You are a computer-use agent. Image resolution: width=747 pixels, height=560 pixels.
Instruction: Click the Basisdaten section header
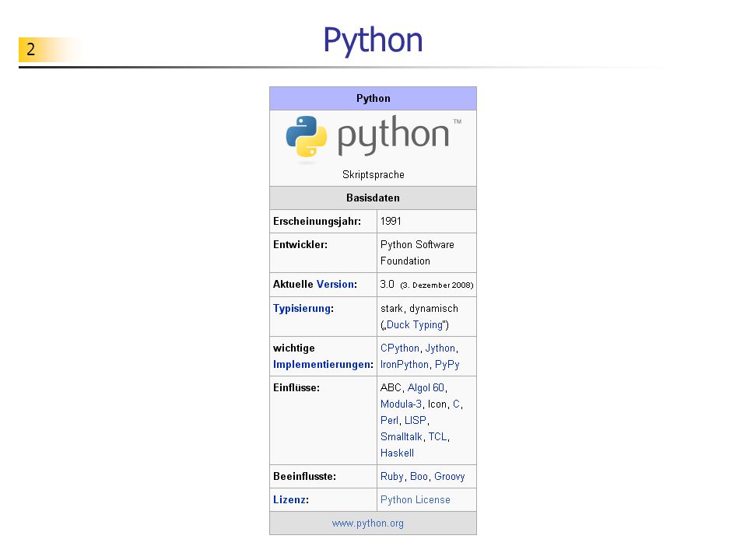click(373, 198)
